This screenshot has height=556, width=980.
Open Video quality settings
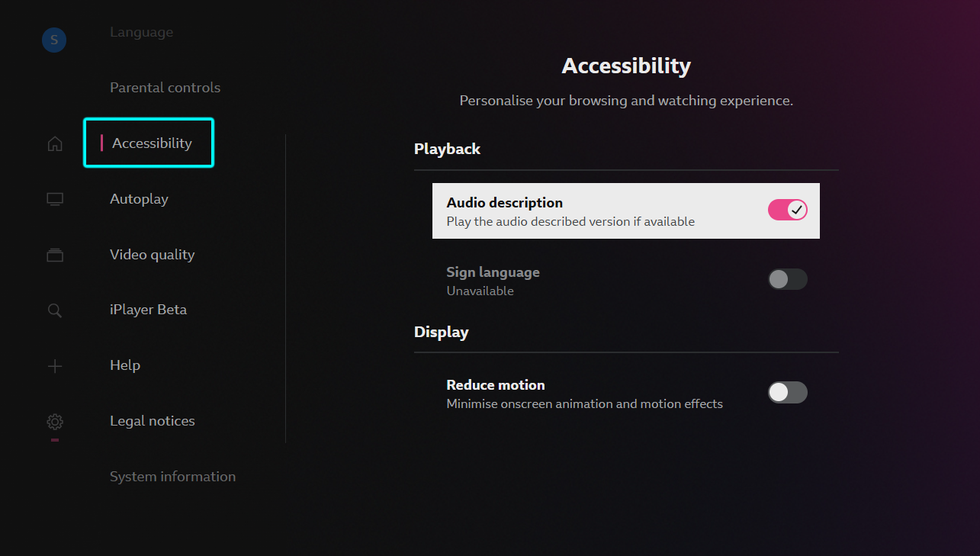coord(152,254)
